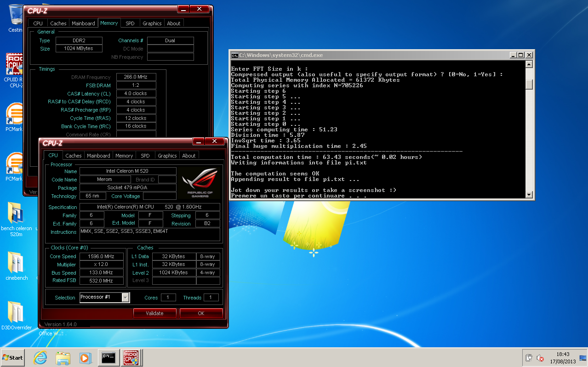This screenshot has height=367, width=588.
Task: Click the Core Speed value 1596.0 MHz
Action: [x=102, y=256]
